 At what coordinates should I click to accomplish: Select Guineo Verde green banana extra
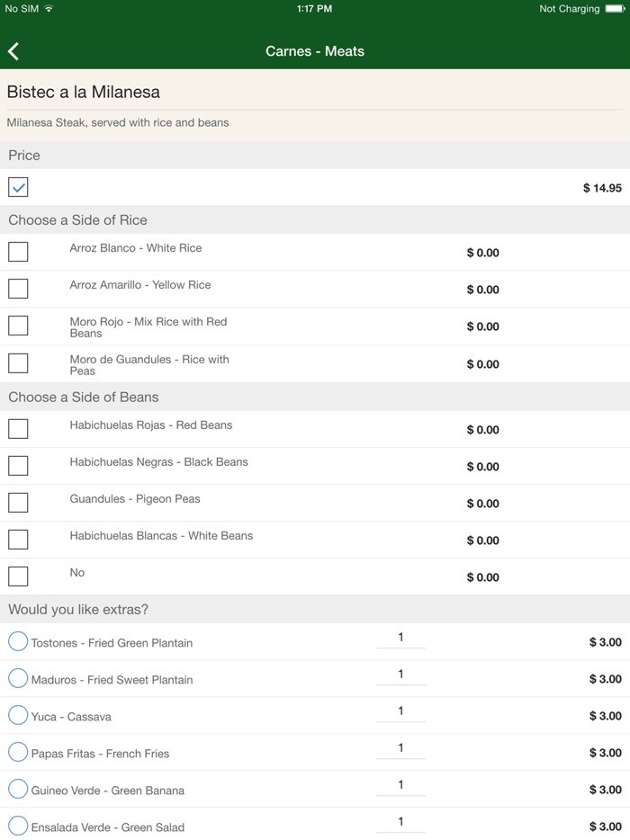point(18,789)
